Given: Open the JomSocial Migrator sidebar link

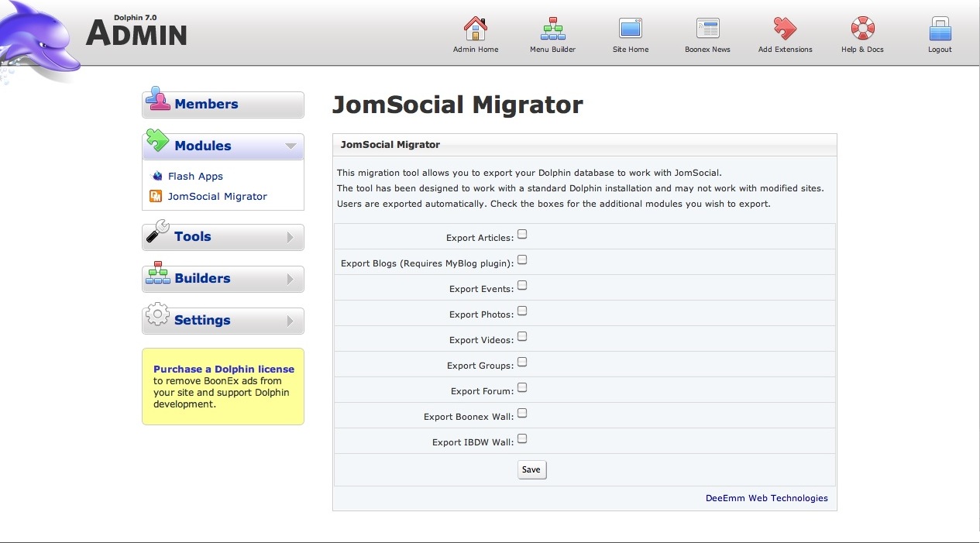Looking at the screenshot, I should point(218,196).
